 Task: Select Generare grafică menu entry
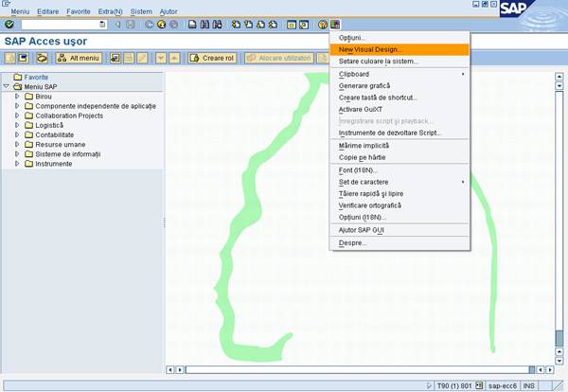pyautogui.click(x=399, y=86)
